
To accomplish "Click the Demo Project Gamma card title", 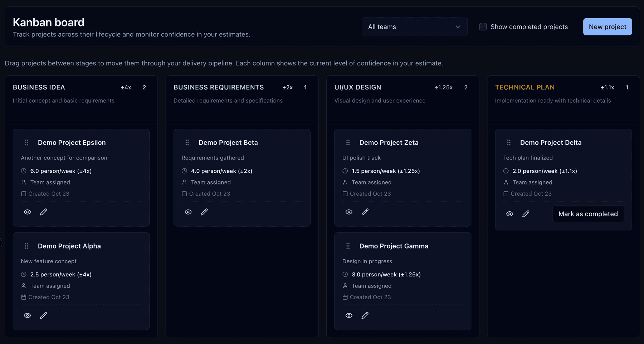I will pyautogui.click(x=394, y=246).
